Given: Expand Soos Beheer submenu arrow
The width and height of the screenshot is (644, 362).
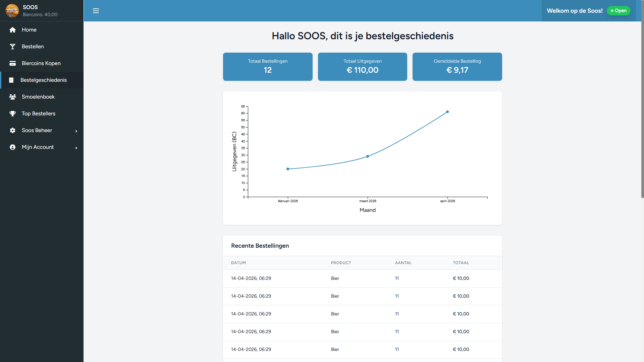Looking at the screenshot, I should click(76, 131).
